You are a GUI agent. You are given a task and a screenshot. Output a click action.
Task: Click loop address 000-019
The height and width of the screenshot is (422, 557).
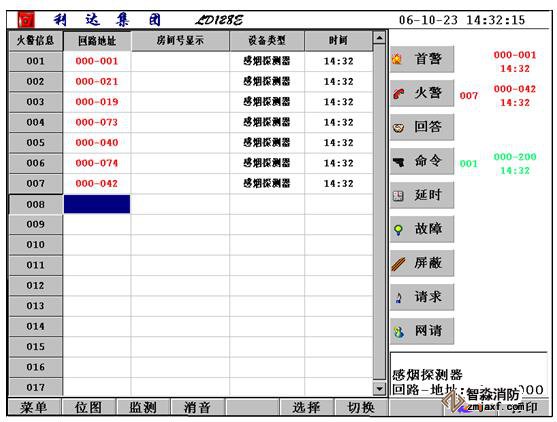click(97, 102)
